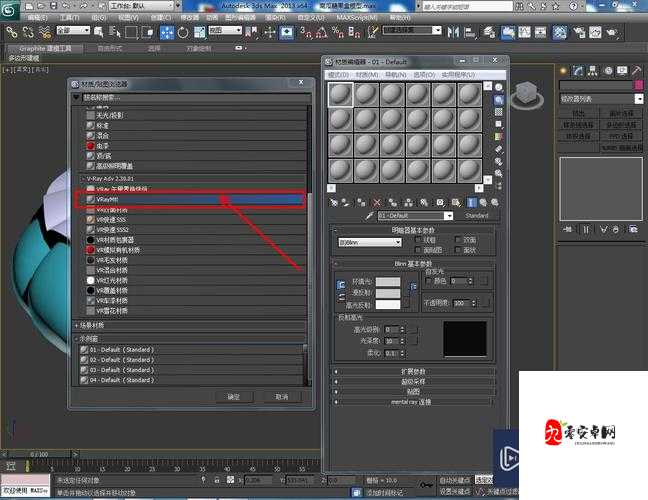
Task: Toggle the checkered background icon
Action: tap(499, 112)
